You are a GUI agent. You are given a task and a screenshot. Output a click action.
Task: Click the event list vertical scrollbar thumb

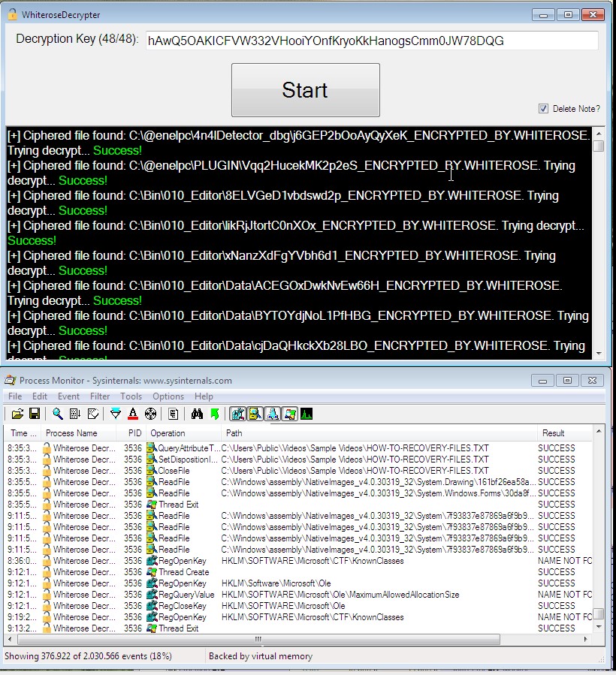(598, 613)
